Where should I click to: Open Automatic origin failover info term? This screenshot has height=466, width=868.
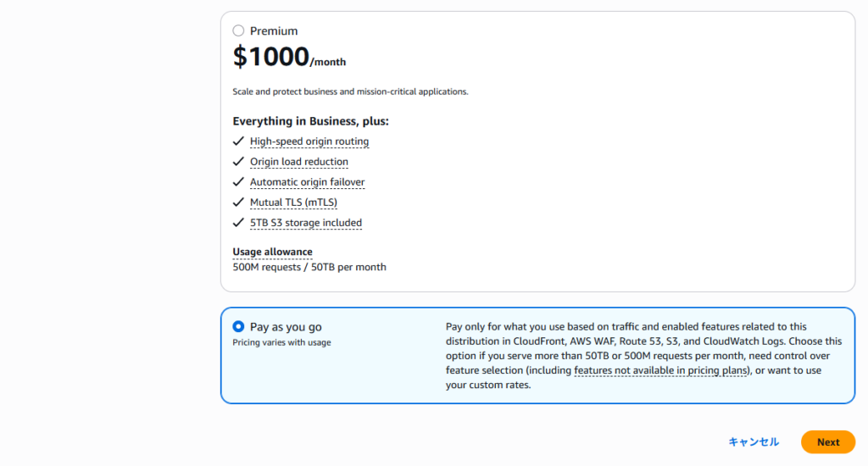click(x=307, y=182)
